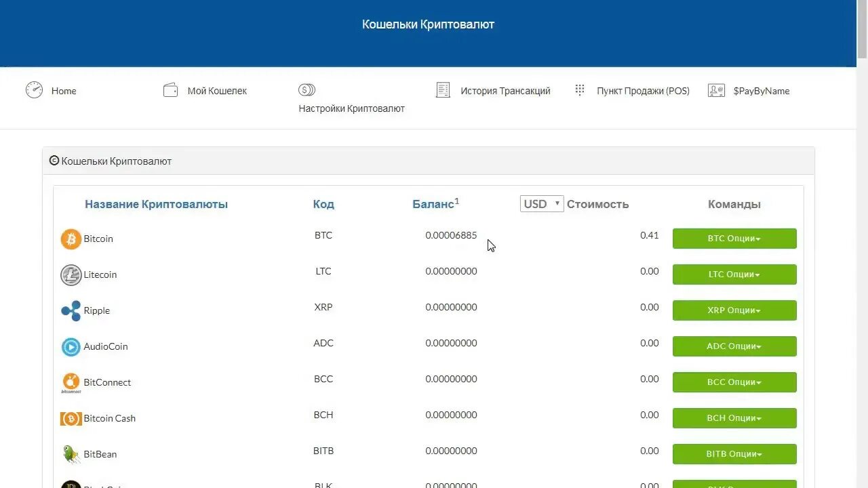The image size is (868, 488).
Task: Click the BitBean currency name
Action: tap(100, 454)
